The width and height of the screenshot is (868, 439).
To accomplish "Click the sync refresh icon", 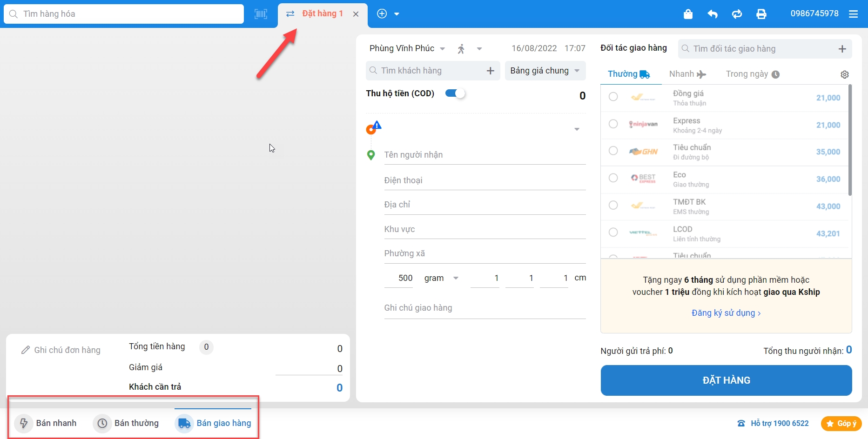I will click(x=737, y=14).
